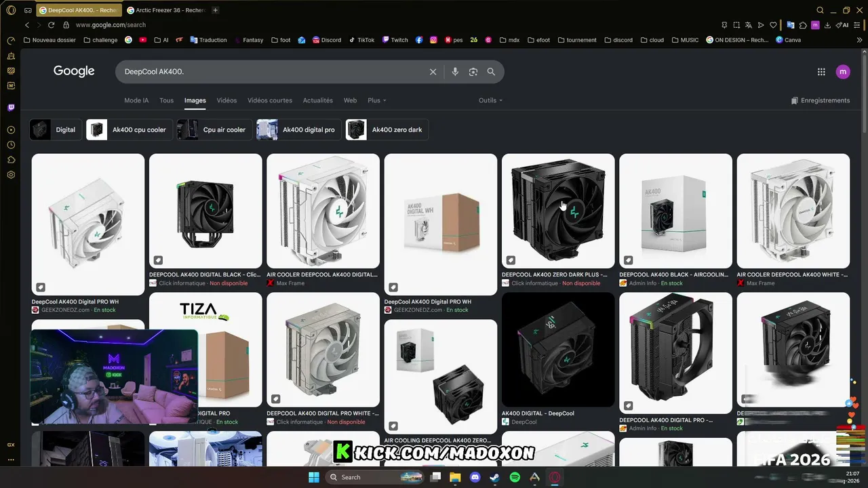This screenshot has height=488, width=868.
Task: Open the Google account avatar
Action: pyautogui.click(x=843, y=72)
